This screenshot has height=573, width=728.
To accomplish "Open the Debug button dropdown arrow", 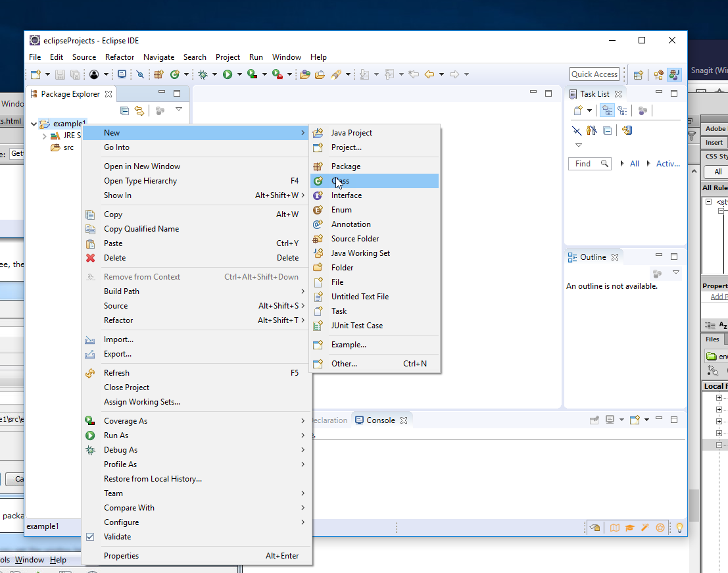I will point(214,74).
